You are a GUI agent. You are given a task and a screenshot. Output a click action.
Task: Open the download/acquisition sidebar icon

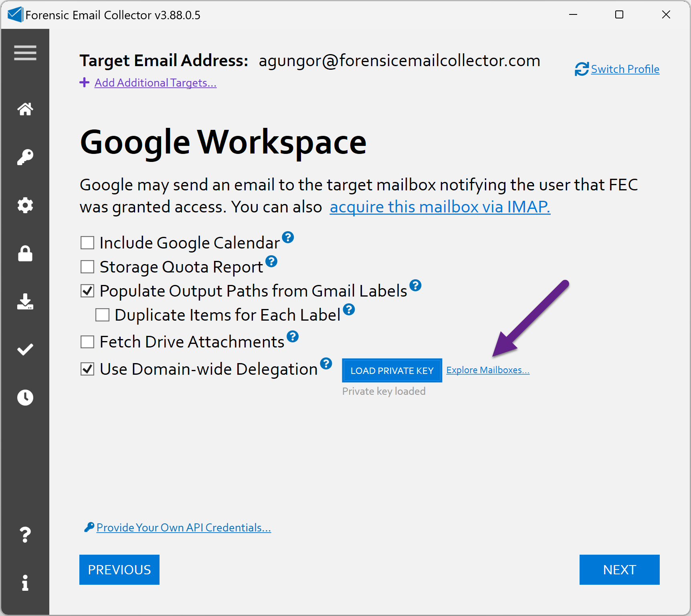[x=25, y=301]
